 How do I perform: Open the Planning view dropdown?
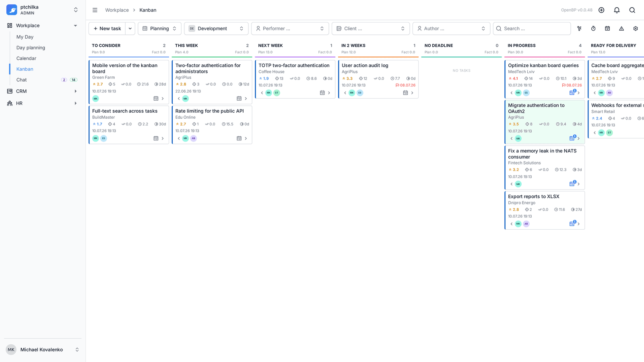pos(159,29)
